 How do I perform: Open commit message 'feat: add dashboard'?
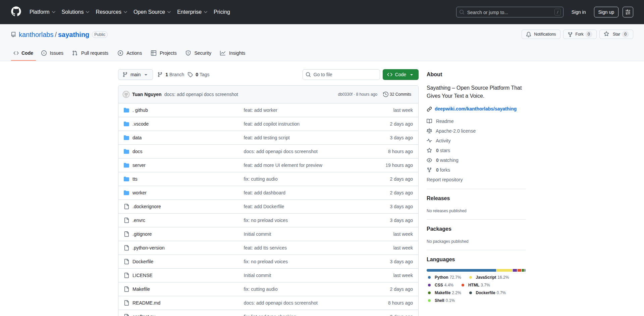pyautogui.click(x=264, y=193)
